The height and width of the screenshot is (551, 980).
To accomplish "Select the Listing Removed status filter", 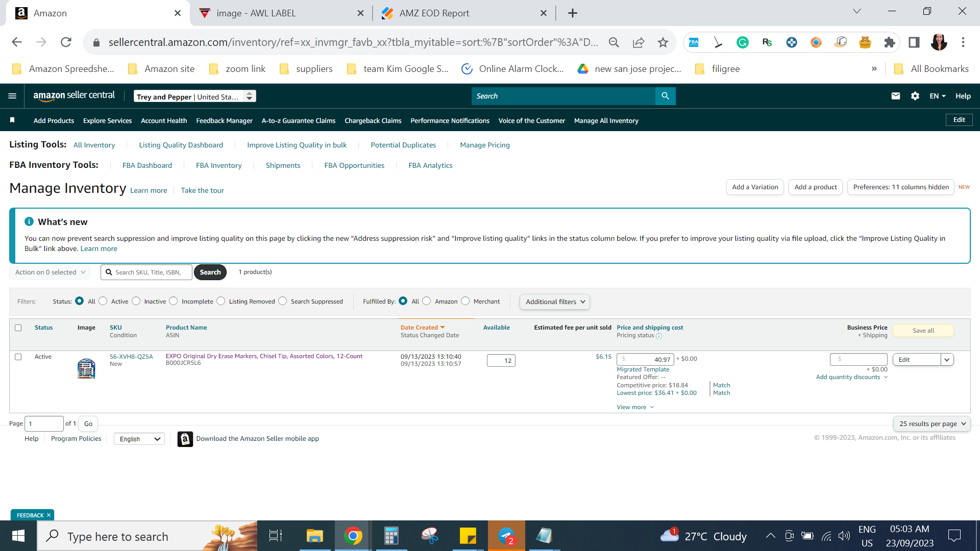I will [221, 301].
